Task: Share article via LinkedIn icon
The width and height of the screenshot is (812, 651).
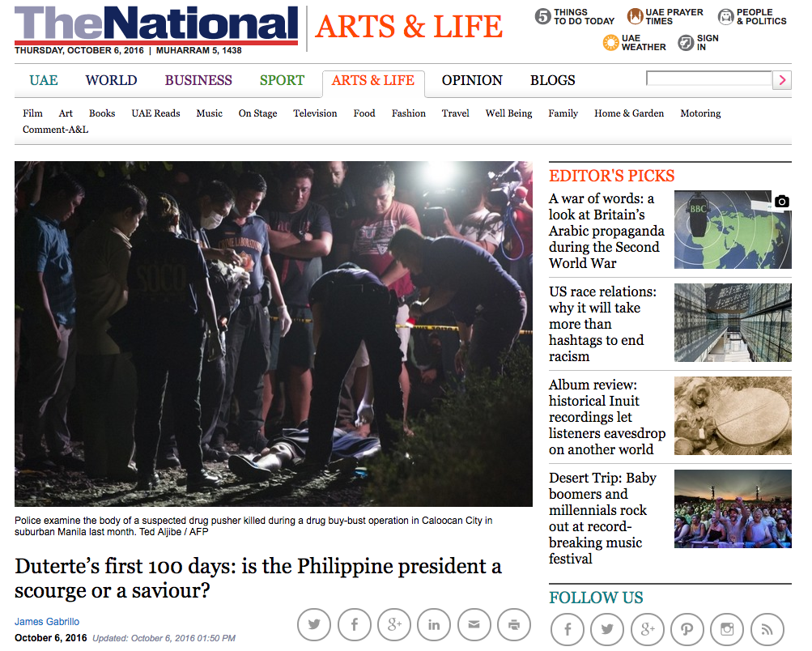Action: (x=434, y=624)
